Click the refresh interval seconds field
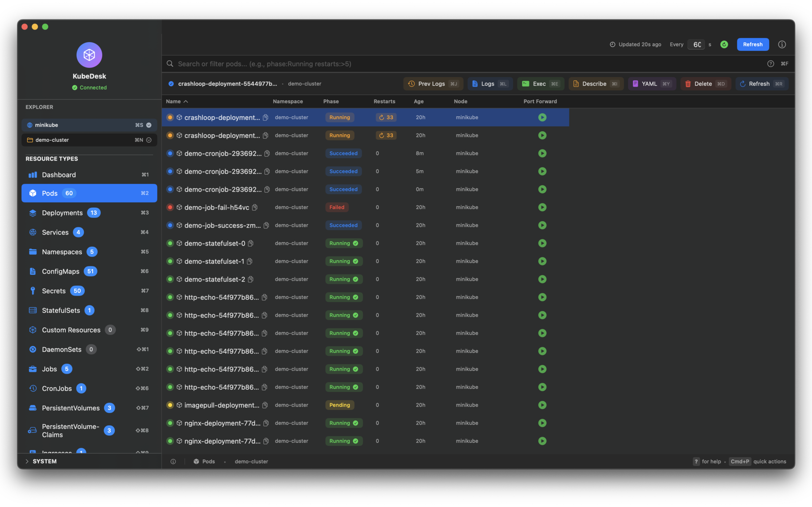 coord(697,44)
